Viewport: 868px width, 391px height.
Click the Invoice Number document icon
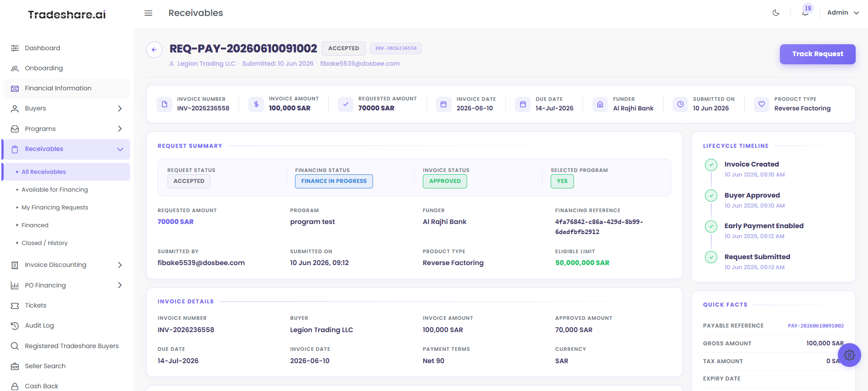click(x=164, y=104)
